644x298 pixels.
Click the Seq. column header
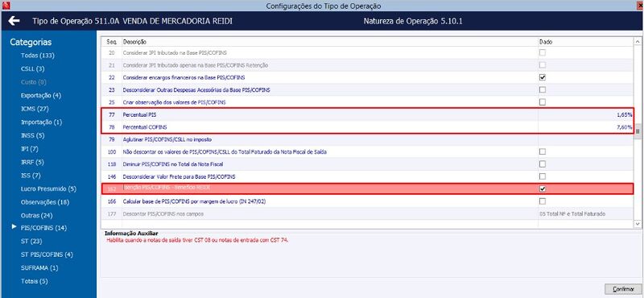(x=111, y=42)
